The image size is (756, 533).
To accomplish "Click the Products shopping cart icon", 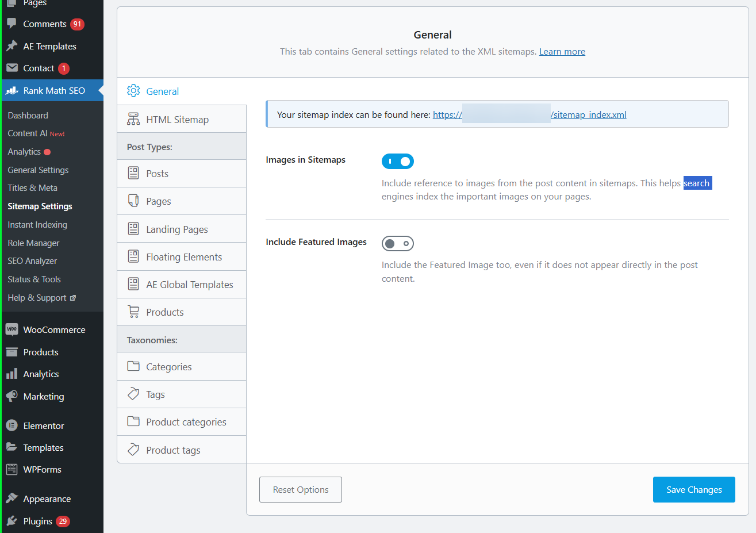I will pos(133,312).
